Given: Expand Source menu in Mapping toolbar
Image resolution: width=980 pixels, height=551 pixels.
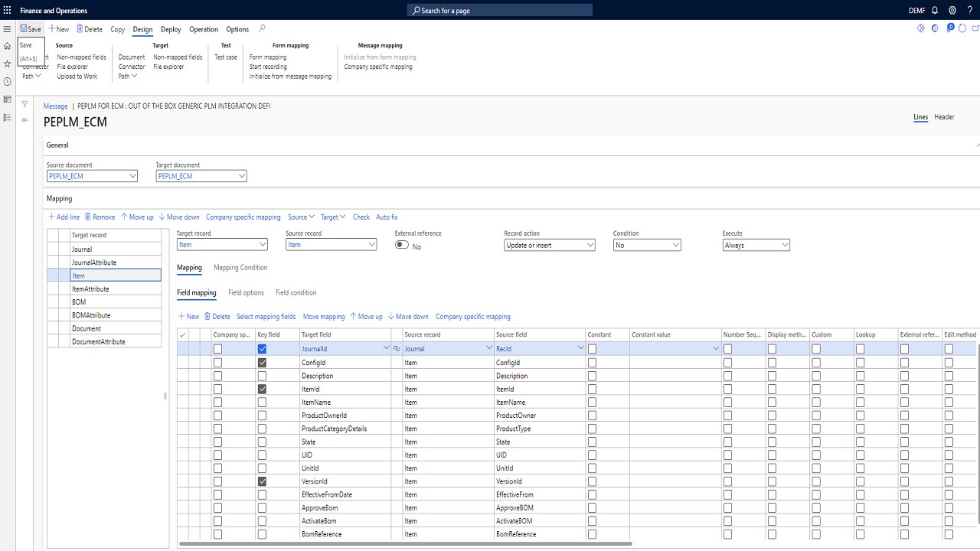Looking at the screenshot, I should coord(301,217).
